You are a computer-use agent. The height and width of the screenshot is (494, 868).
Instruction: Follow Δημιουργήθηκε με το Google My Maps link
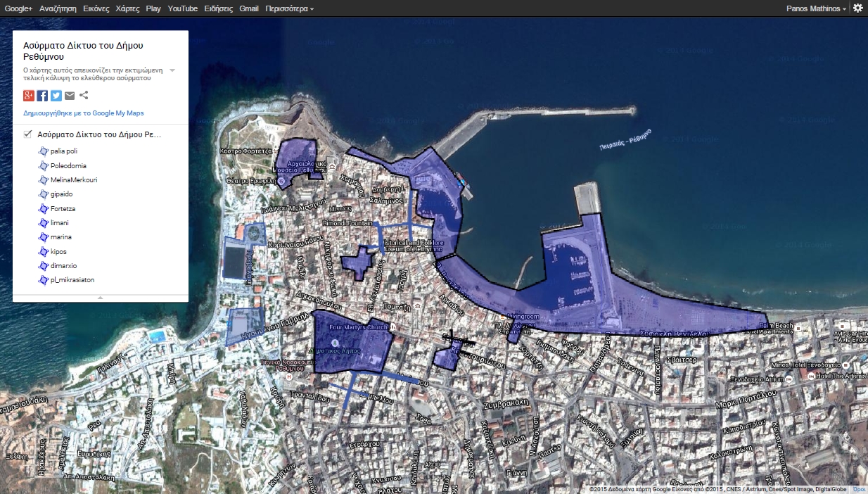(84, 113)
